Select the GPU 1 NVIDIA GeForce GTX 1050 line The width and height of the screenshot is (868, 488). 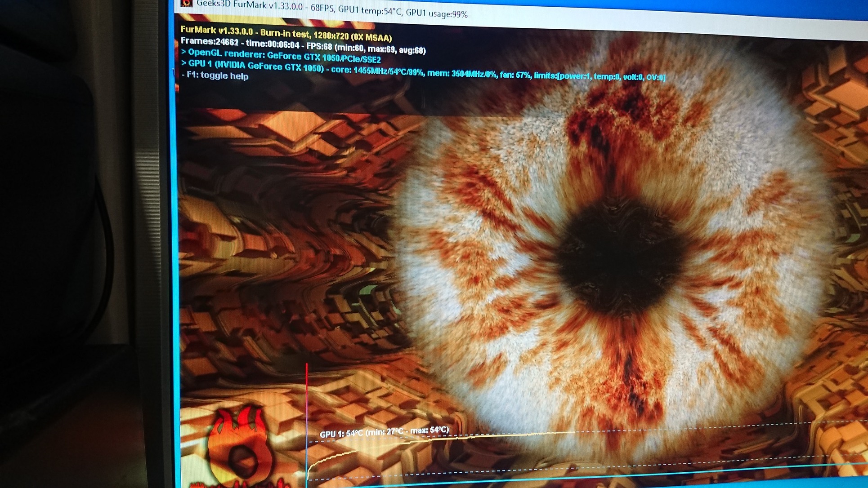pyautogui.click(x=255, y=66)
